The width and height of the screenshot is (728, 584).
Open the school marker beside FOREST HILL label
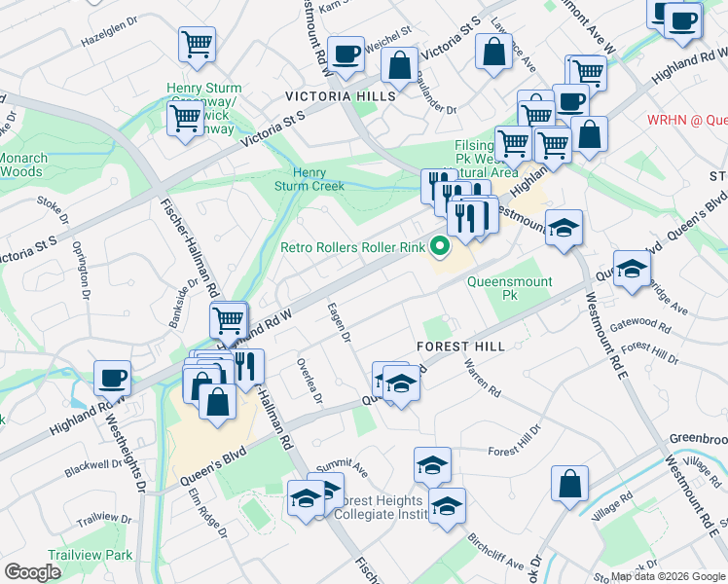pyautogui.click(x=402, y=383)
